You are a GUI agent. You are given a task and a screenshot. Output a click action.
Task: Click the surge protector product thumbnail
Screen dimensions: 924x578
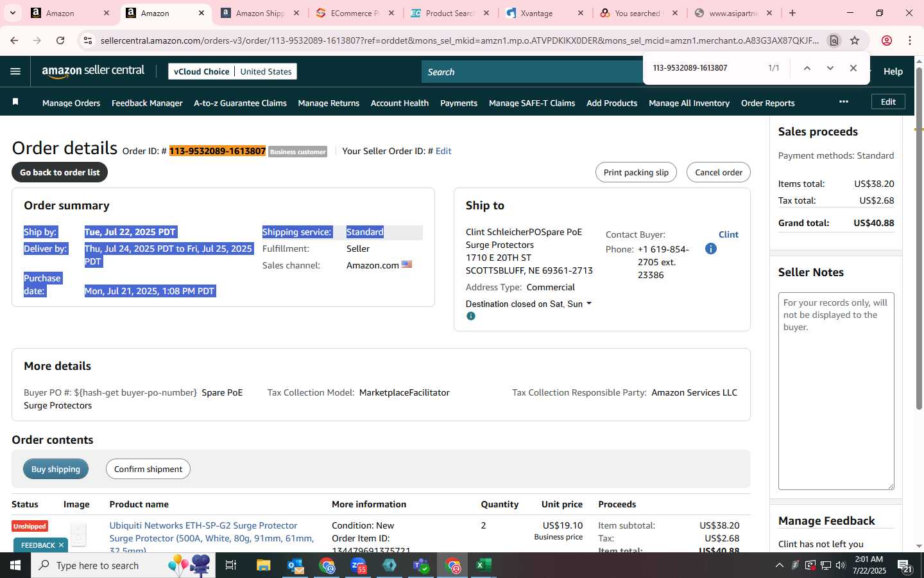tap(79, 534)
